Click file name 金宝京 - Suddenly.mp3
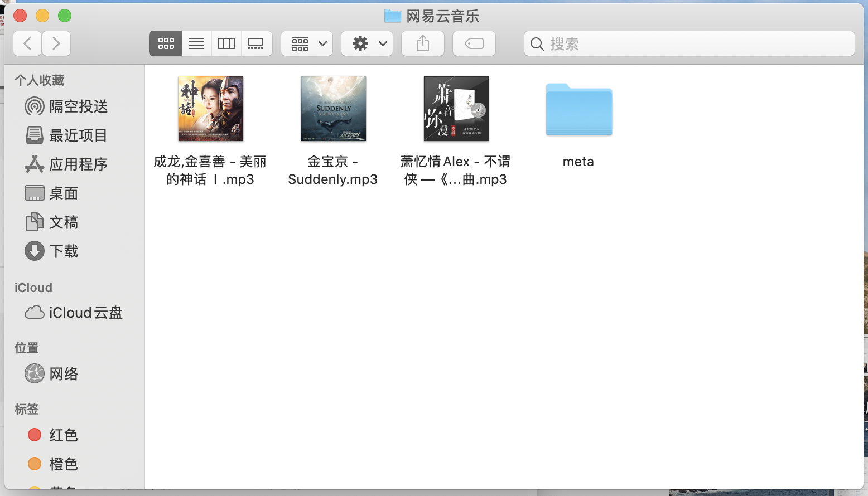This screenshot has height=496, width=868. 333,171
